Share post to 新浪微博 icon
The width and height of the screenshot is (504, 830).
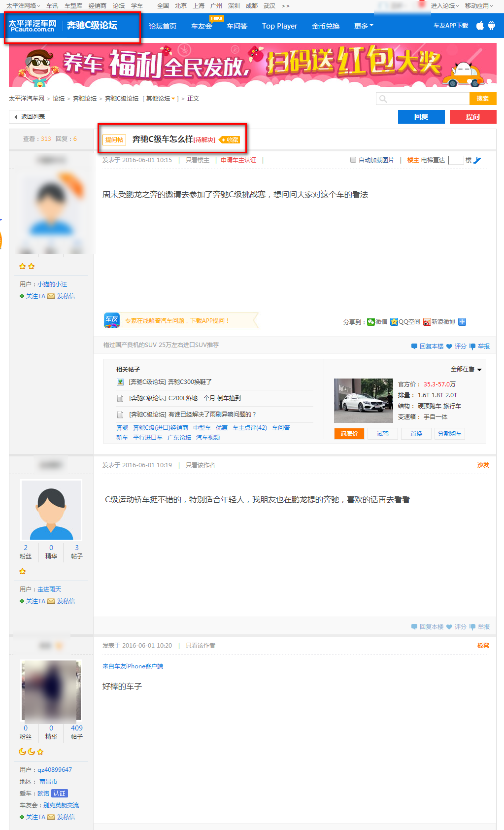pos(427,322)
